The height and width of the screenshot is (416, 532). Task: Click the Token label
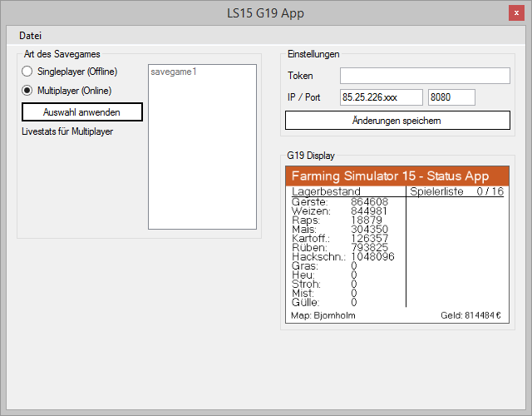pos(300,76)
